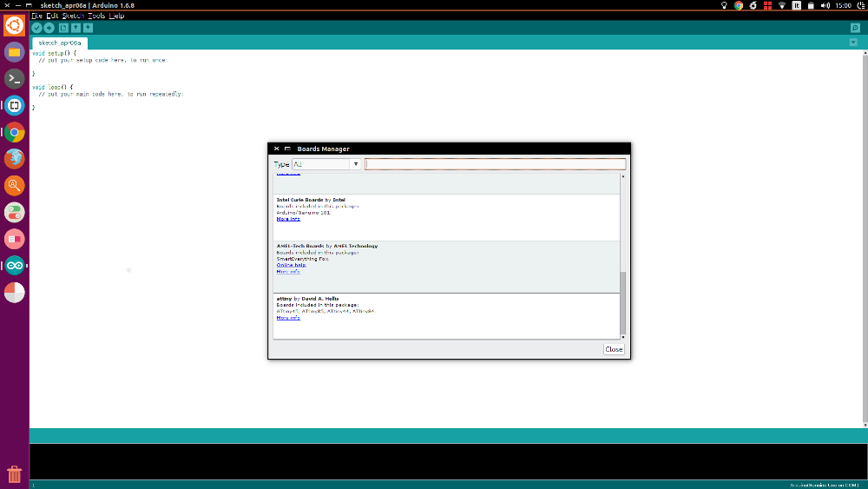868x489 pixels.
Task: Select the sketch_apr06a tab
Action: click(x=60, y=43)
